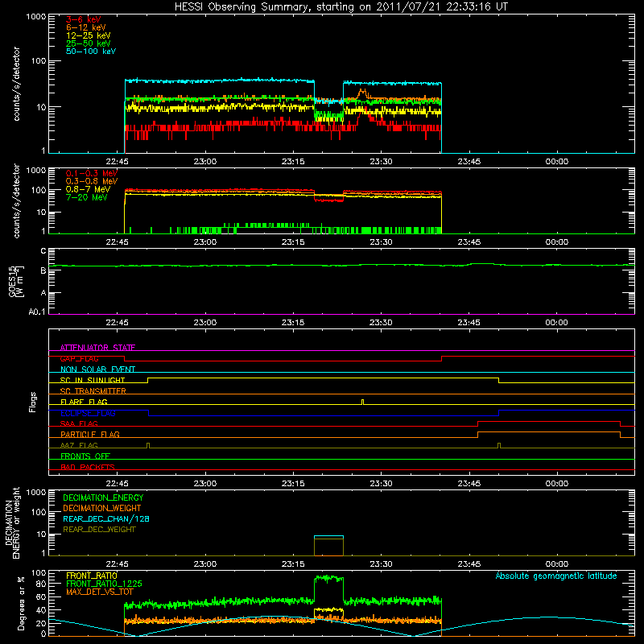644x644 pixels.
Task: Select the 12-25 keV legend label
Action: click(x=89, y=35)
